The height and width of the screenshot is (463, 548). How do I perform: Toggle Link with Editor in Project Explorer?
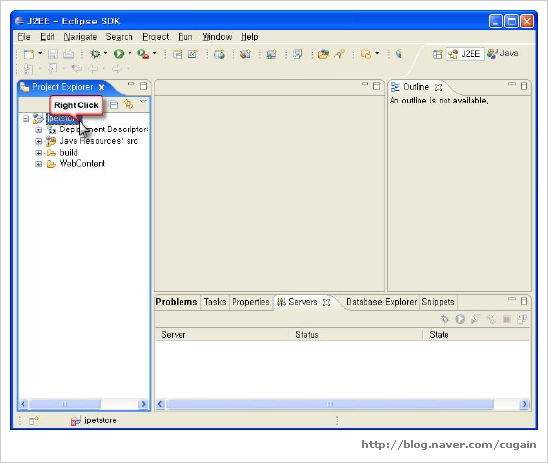point(129,104)
